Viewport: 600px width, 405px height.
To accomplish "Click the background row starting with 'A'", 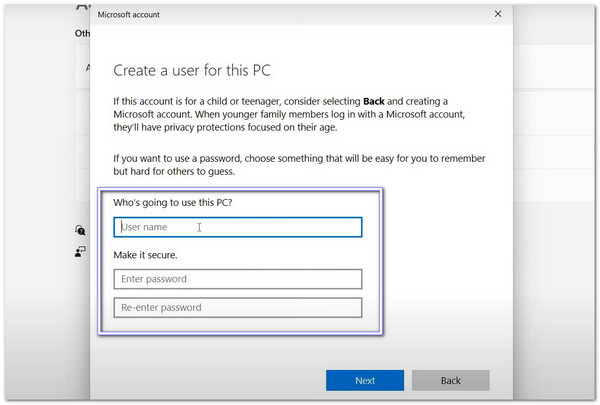I will coord(84,68).
